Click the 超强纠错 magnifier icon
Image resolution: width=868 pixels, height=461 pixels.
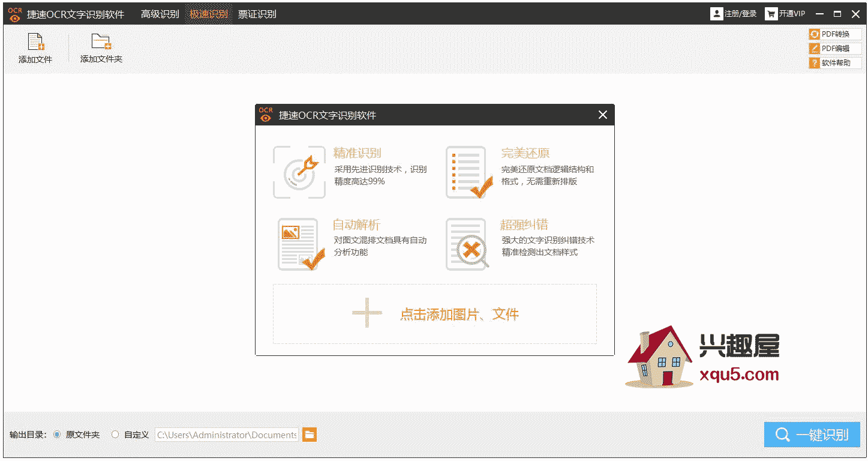point(468,244)
